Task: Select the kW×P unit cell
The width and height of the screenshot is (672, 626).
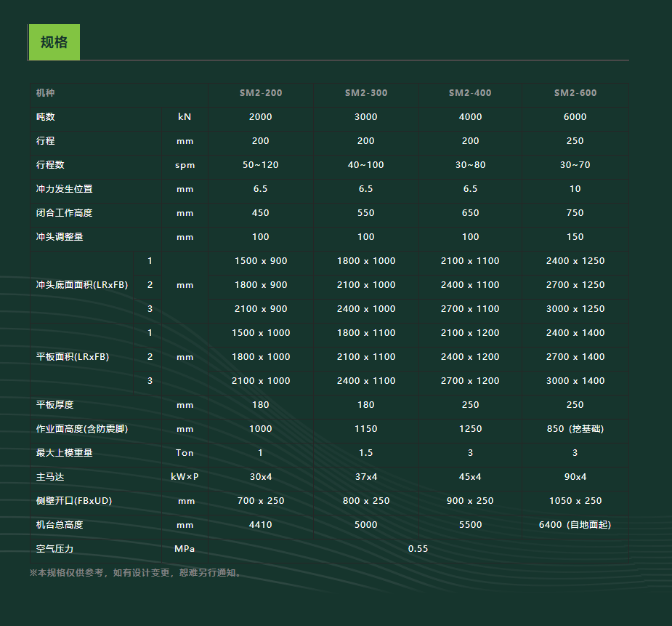Action: click(x=185, y=477)
